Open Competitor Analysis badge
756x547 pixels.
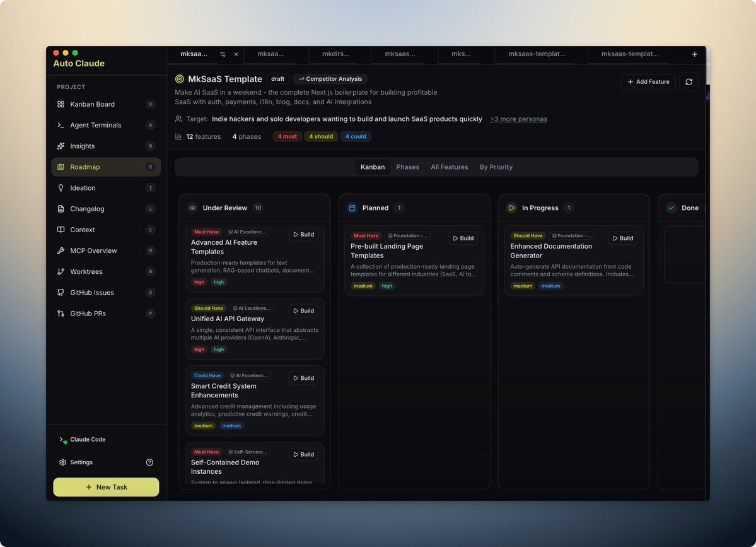pos(330,79)
